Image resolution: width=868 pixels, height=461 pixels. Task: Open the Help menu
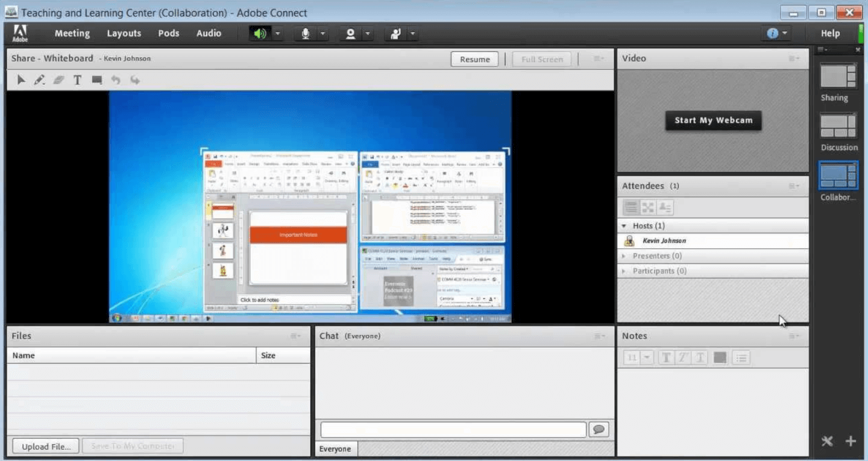click(830, 34)
